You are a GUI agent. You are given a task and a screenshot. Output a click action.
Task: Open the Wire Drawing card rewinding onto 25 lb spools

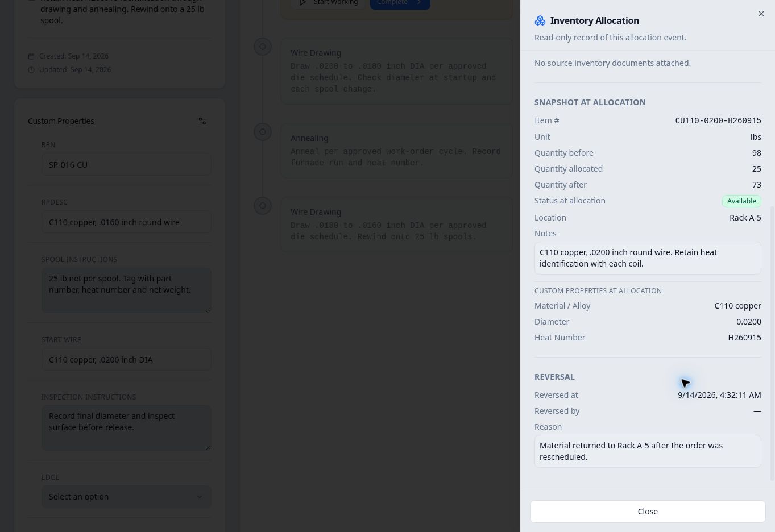397,225
